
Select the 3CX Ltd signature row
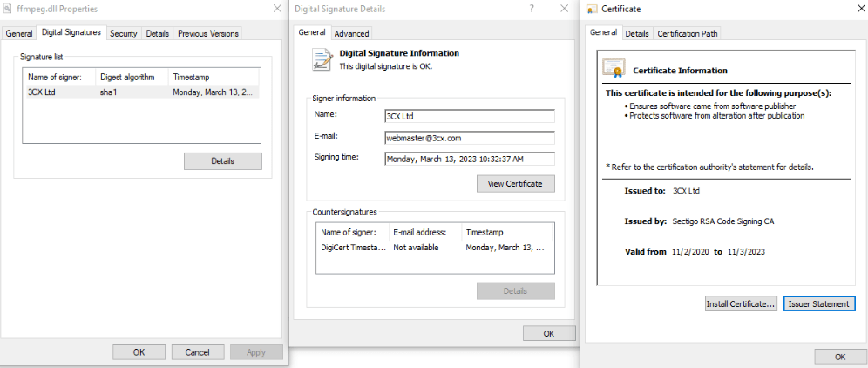tap(139, 92)
